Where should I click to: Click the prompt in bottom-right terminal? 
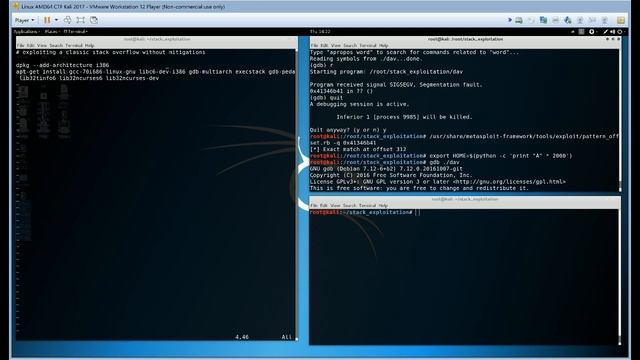(x=361, y=213)
